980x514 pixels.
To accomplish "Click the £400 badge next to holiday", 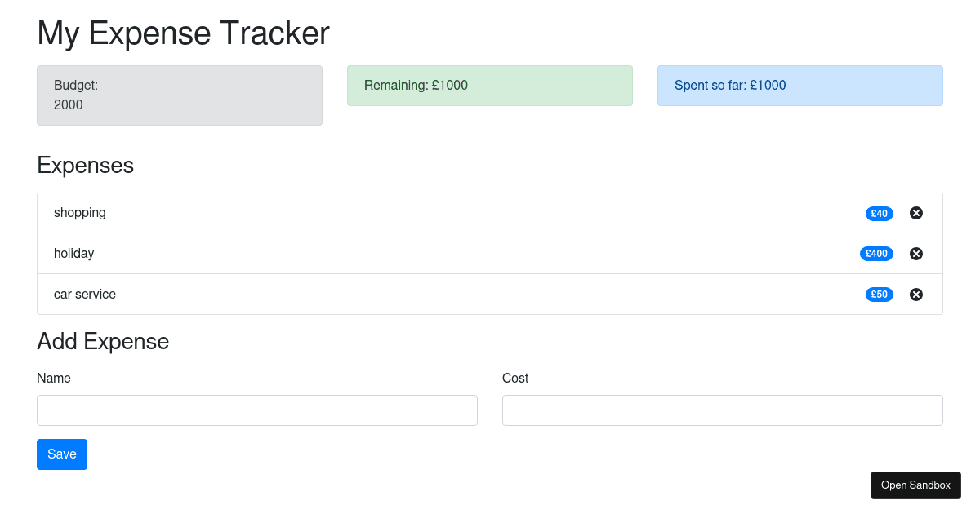I will point(876,253).
